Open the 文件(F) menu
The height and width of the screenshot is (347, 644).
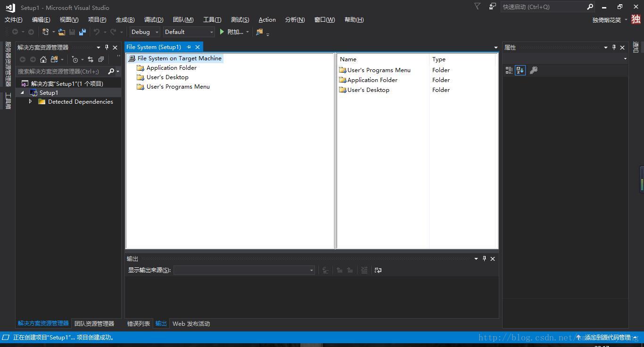click(x=14, y=20)
